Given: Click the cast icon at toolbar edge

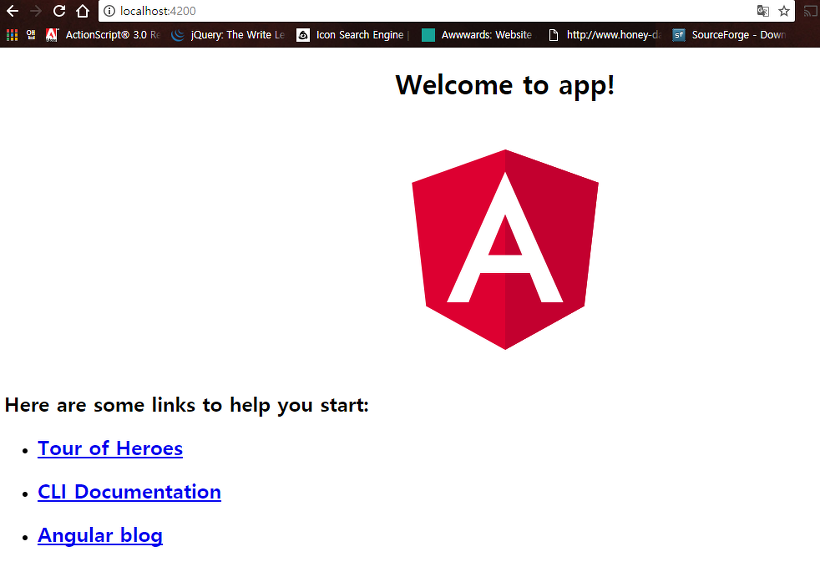Looking at the screenshot, I should pos(811,11).
